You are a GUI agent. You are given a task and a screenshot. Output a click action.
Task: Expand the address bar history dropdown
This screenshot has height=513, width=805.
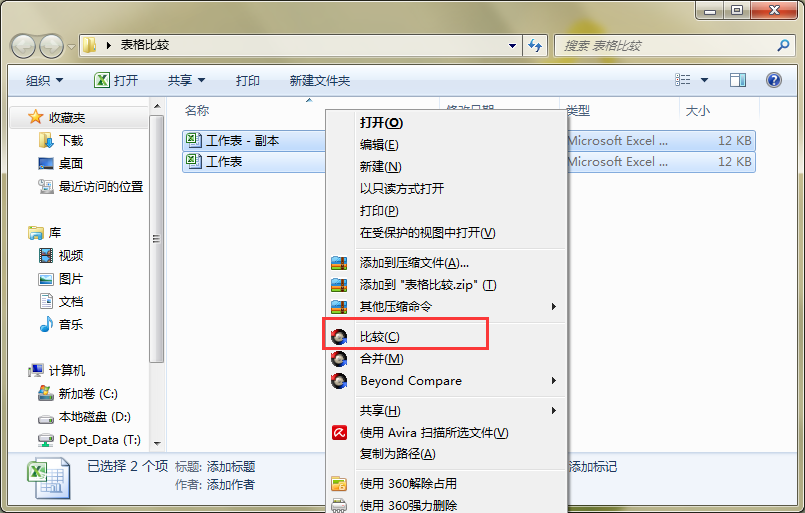tap(512, 46)
